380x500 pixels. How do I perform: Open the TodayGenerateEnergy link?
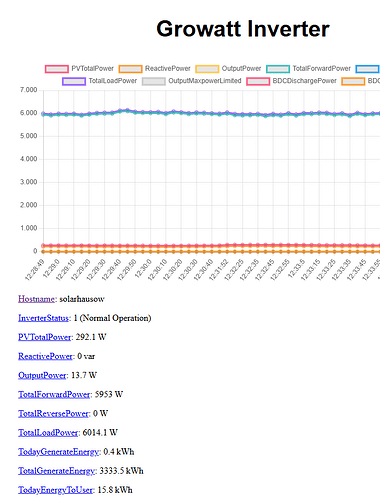pos(59,452)
